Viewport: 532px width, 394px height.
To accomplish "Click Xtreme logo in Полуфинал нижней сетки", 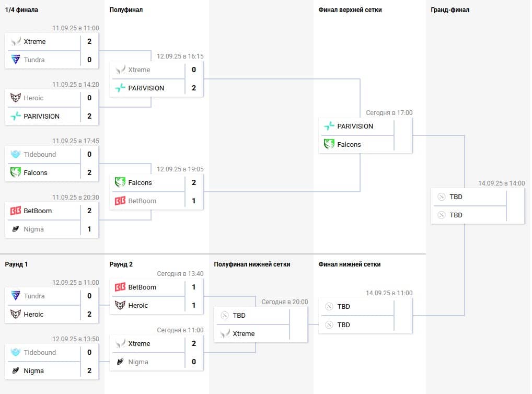I will click(x=225, y=333).
